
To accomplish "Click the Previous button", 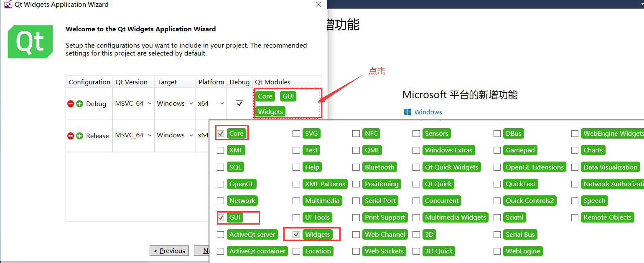I will pyautogui.click(x=169, y=250).
